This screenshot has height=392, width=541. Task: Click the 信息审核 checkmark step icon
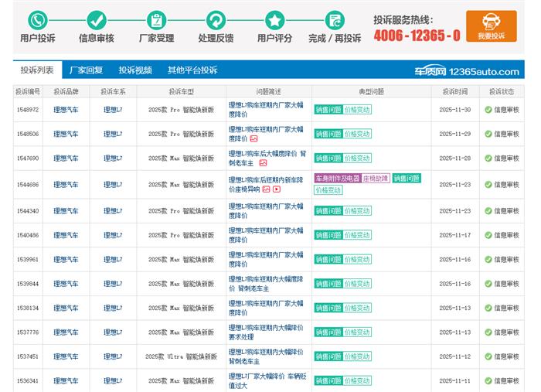97,20
